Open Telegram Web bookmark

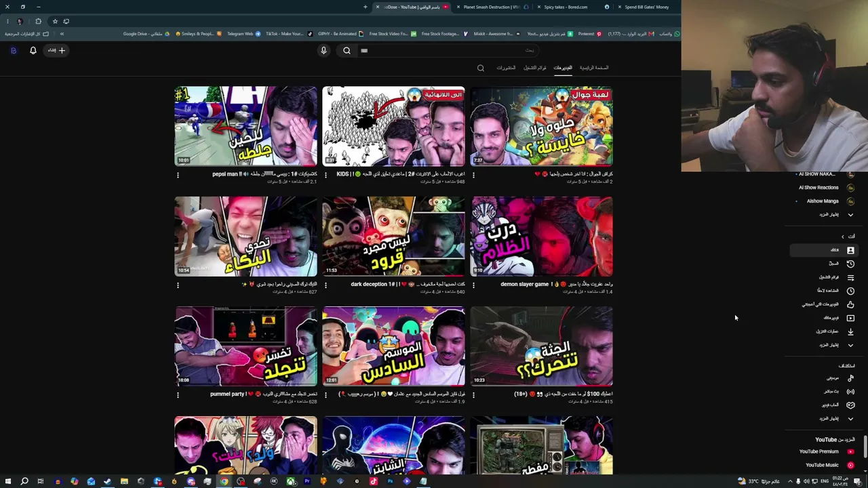pyautogui.click(x=243, y=34)
